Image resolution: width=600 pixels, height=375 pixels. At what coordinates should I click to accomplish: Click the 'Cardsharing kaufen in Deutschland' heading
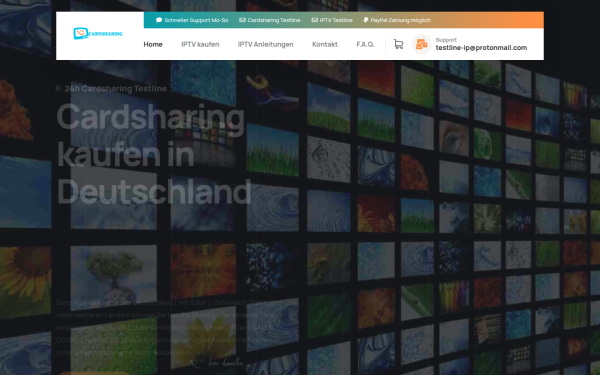(154, 154)
